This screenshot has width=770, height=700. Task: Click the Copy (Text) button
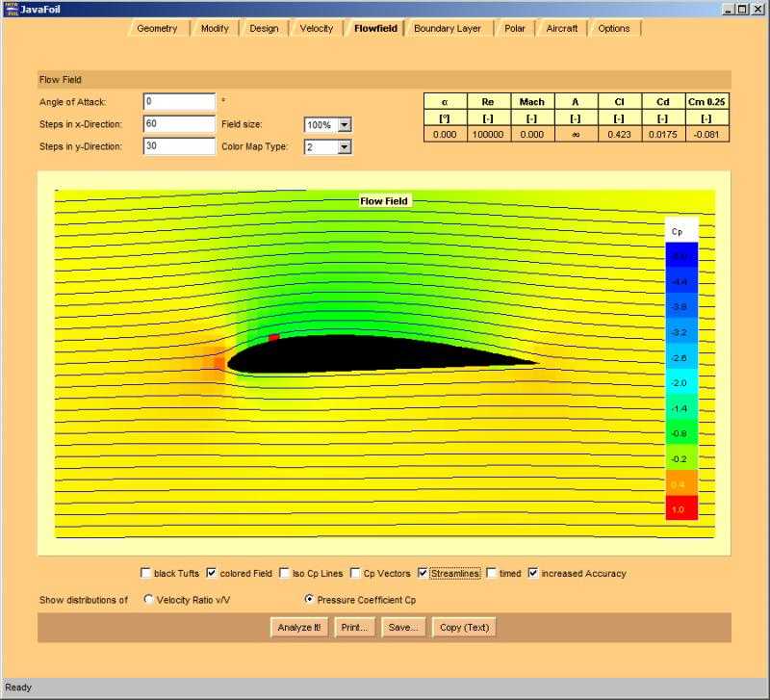[x=464, y=627]
